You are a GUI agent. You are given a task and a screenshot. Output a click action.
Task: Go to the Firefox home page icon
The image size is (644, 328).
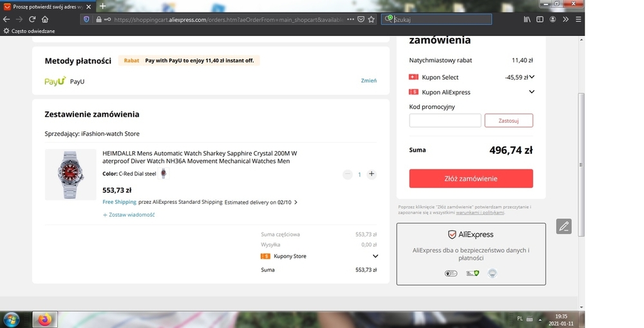[45, 19]
